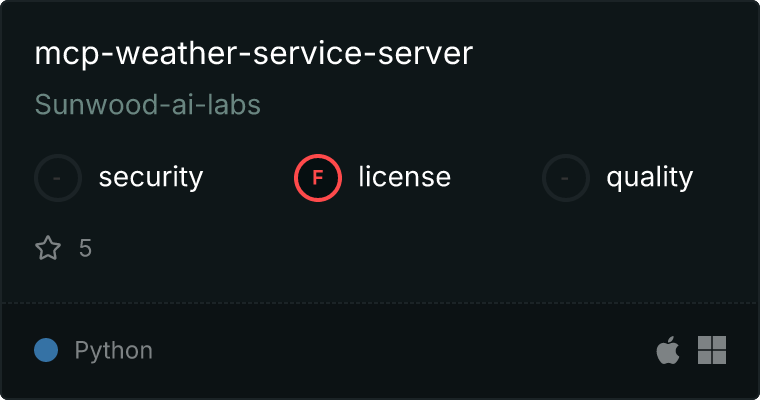Click the blue Python language dot

46,350
